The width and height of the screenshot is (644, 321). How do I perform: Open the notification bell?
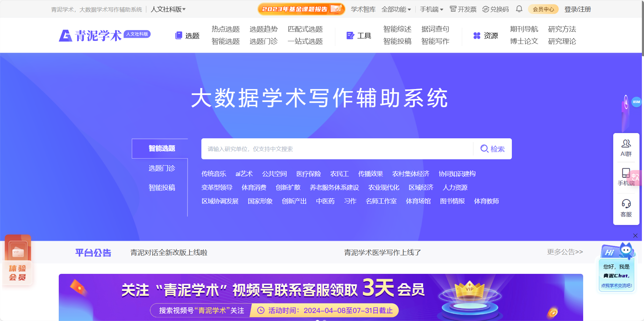519,9
